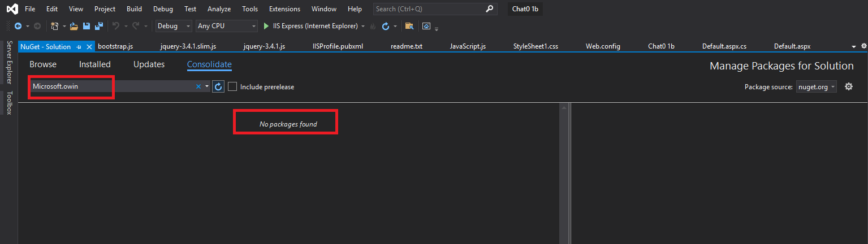The image size is (868, 244).
Task: Expand the IIS Express browser target dropdown
Action: click(363, 27)
